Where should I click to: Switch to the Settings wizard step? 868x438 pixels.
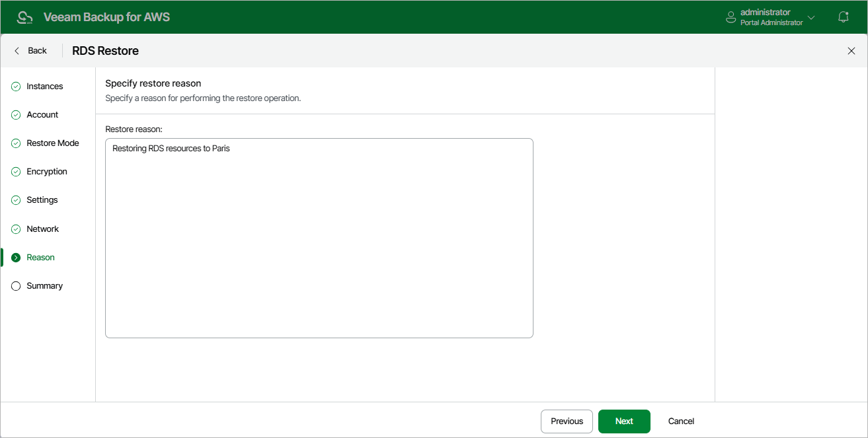click(42, 200)
